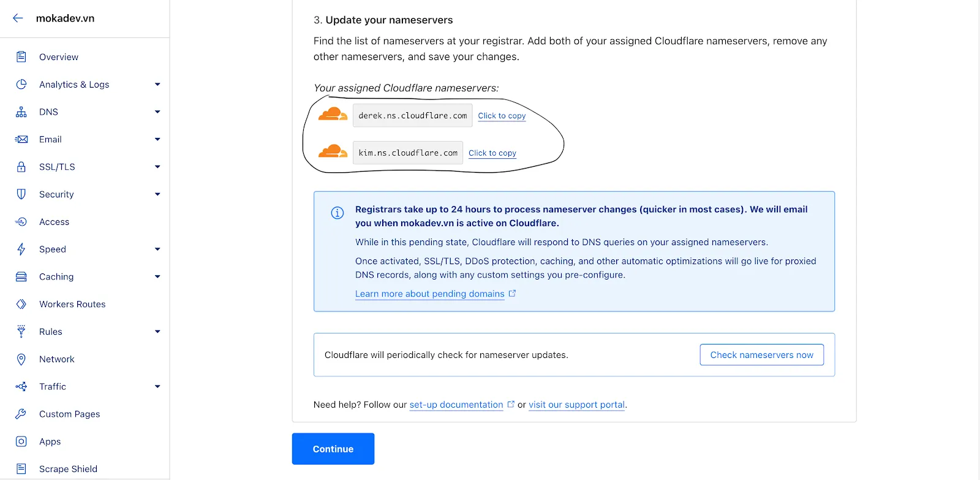This screenshot has height=480, width=980.
Task: Click the Speed lightning bolt icon
Action: [21, 250]
